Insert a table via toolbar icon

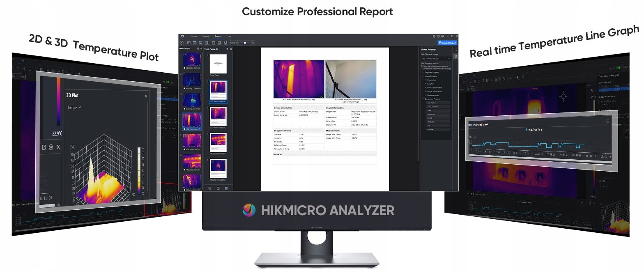195,43
